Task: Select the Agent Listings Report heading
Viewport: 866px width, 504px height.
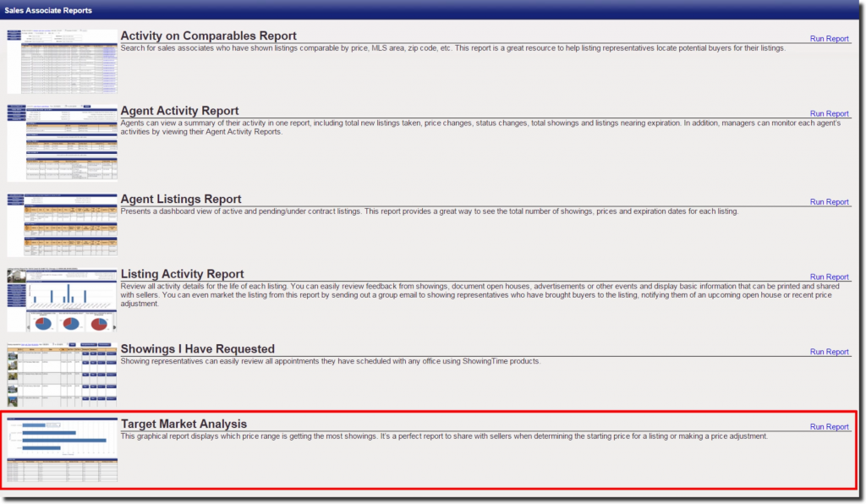Action: (178, 199)
